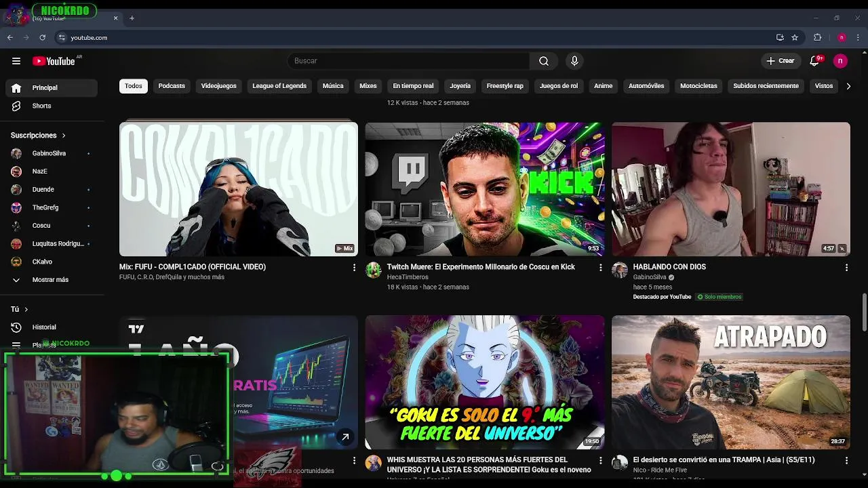Open the Luqultas Rodrigu... subscription
868x488 pixels.
click(52, 243)
